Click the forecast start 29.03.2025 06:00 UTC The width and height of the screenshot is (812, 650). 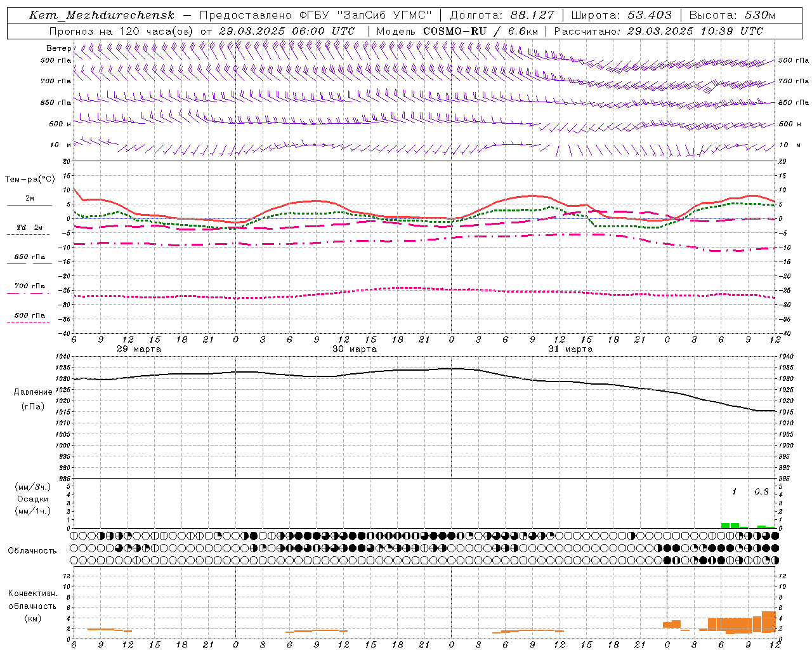[286, 31]
